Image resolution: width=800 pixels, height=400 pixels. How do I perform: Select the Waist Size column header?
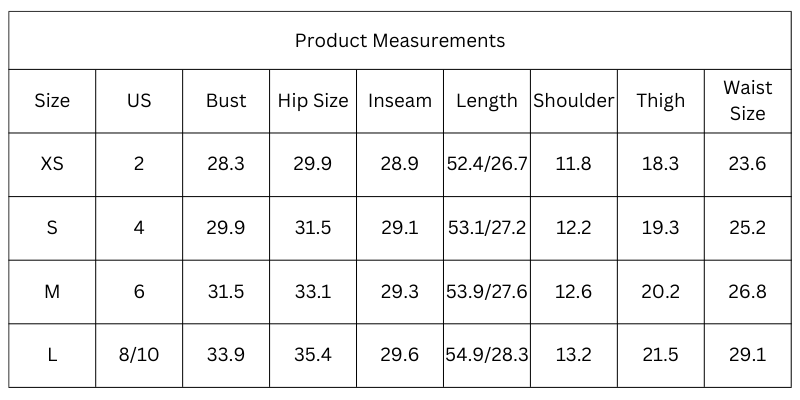click(748, 101)
